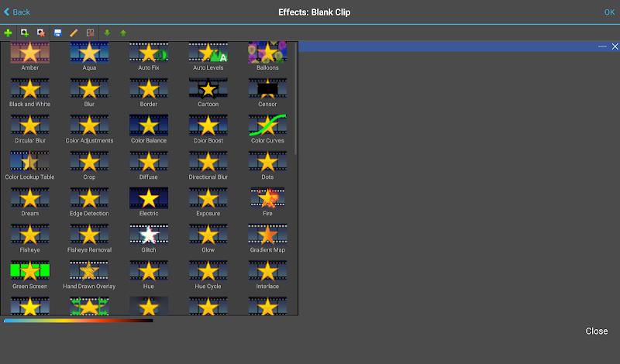Select the Amber effect
Screen dimensions: 620x364
pos(30,56)
